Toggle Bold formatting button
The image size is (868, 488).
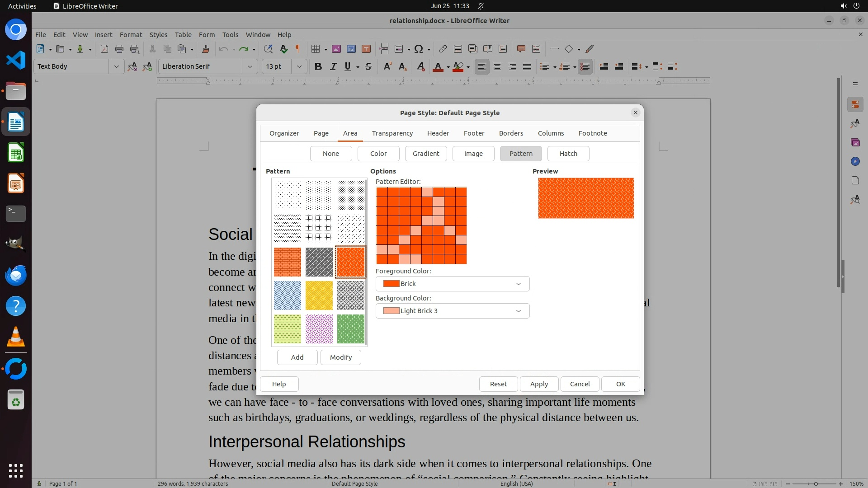318,66
